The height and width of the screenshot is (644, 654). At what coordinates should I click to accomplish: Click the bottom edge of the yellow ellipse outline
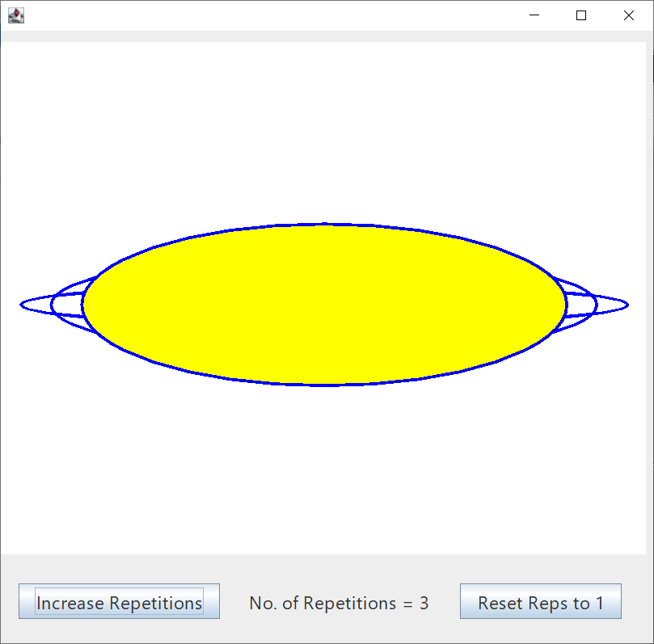(324, 385)
